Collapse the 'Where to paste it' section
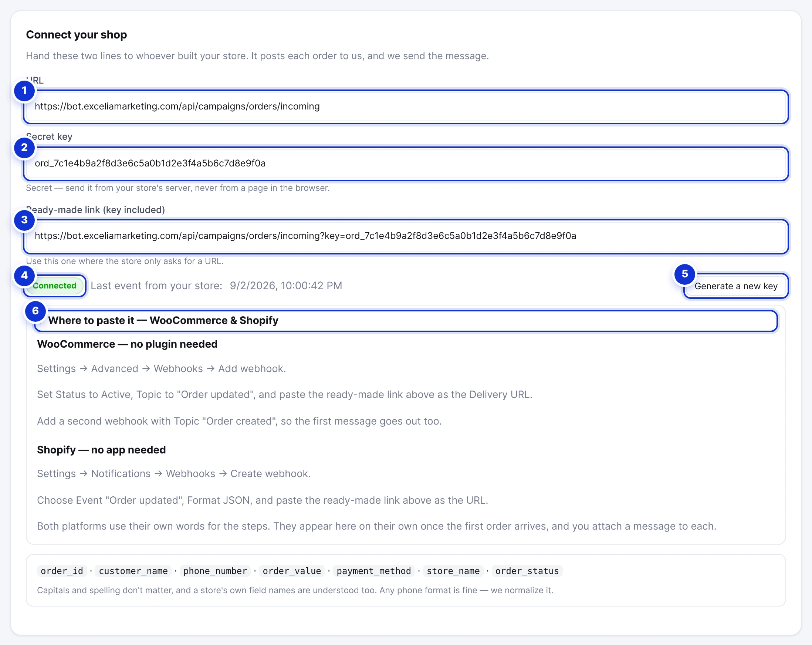Screen dimensions: 812x645 [x=406, y=321]
